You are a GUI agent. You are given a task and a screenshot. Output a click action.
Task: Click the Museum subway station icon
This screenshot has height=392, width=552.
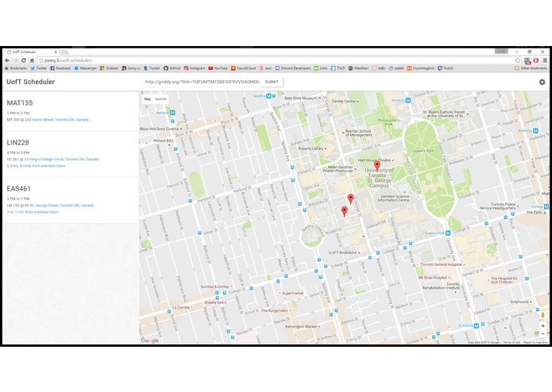pos(408,100)
